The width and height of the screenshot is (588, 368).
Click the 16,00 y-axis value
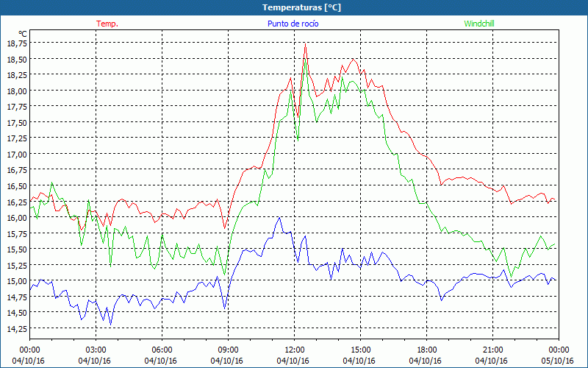pos(17,217)
